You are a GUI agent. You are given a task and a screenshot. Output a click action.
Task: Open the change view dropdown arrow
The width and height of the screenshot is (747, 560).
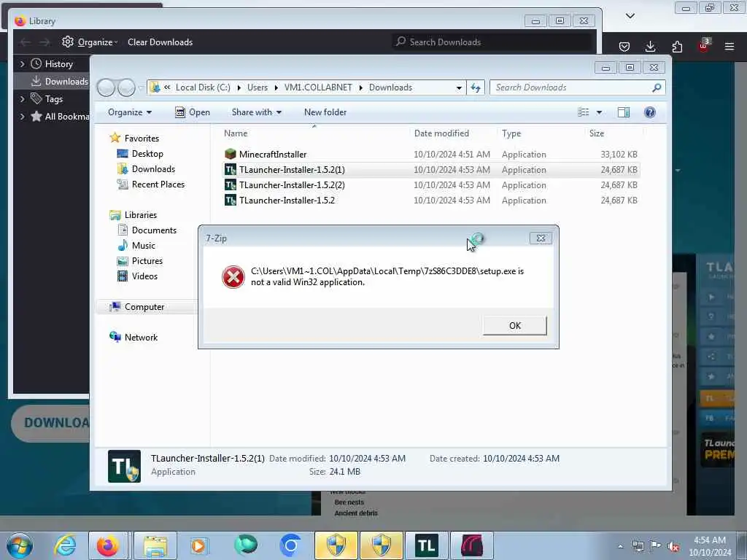click(599, 112)
